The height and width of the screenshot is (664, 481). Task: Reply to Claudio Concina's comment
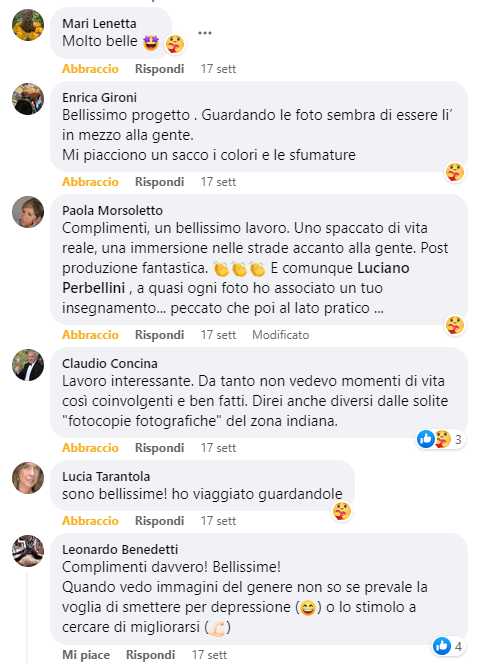click(x=159, y=448)
